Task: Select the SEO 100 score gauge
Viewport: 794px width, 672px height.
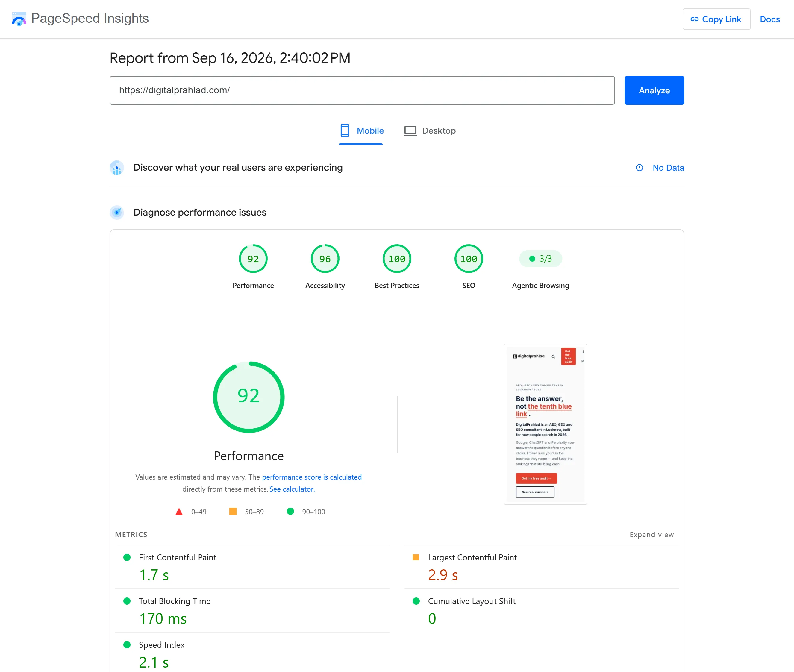Action: pyautogui.click(x=468, y=259)
